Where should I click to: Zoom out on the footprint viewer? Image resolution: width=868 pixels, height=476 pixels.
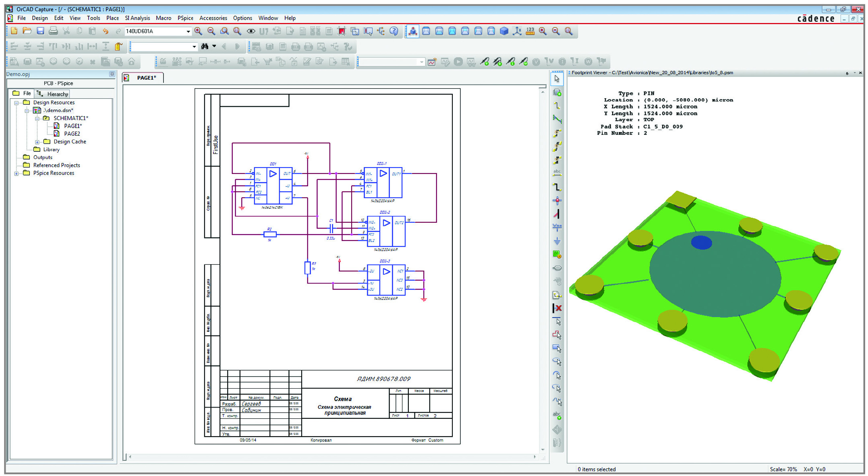(556, 31)
